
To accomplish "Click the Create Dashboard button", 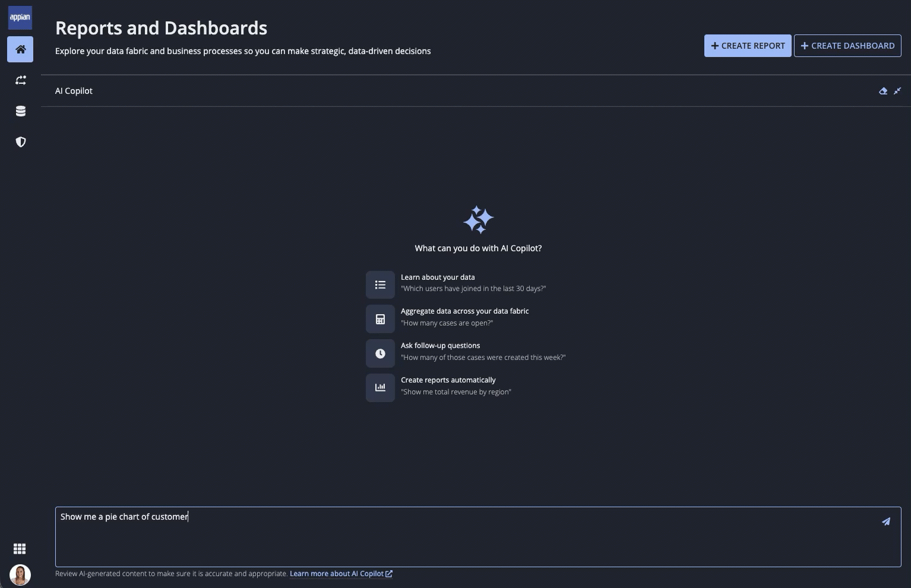I will coord(847,46).
